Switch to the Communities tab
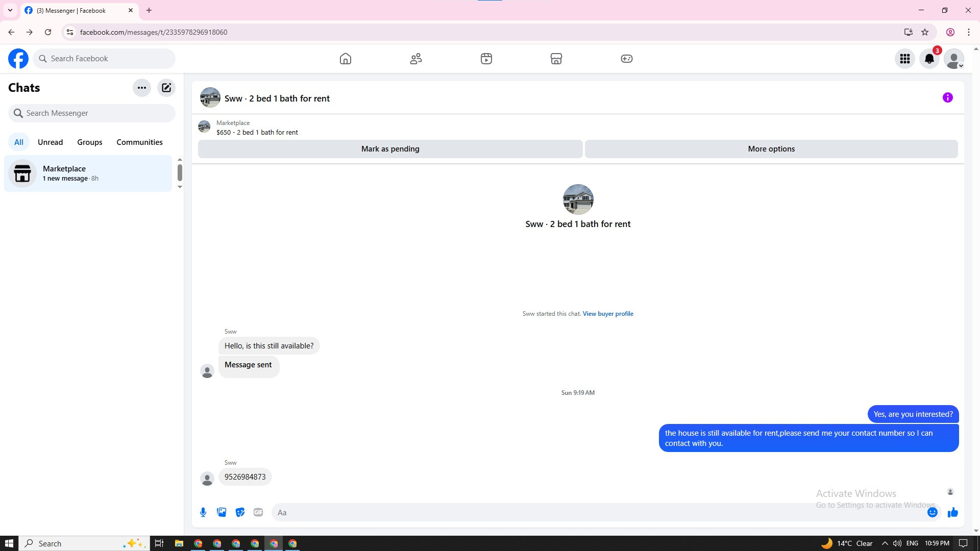980x551 pixels. tap(139, 142)
